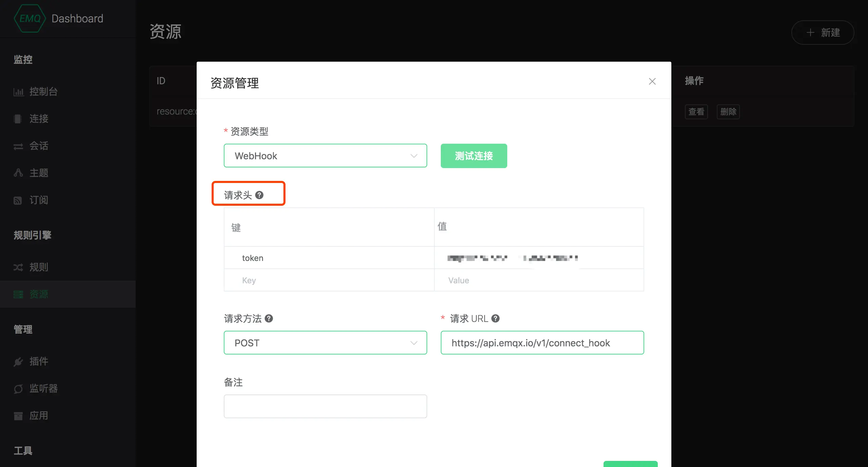Open the 订阅 sidebar entry
The width and height of the screenshot is (868, 467).
tap(39, 200)
